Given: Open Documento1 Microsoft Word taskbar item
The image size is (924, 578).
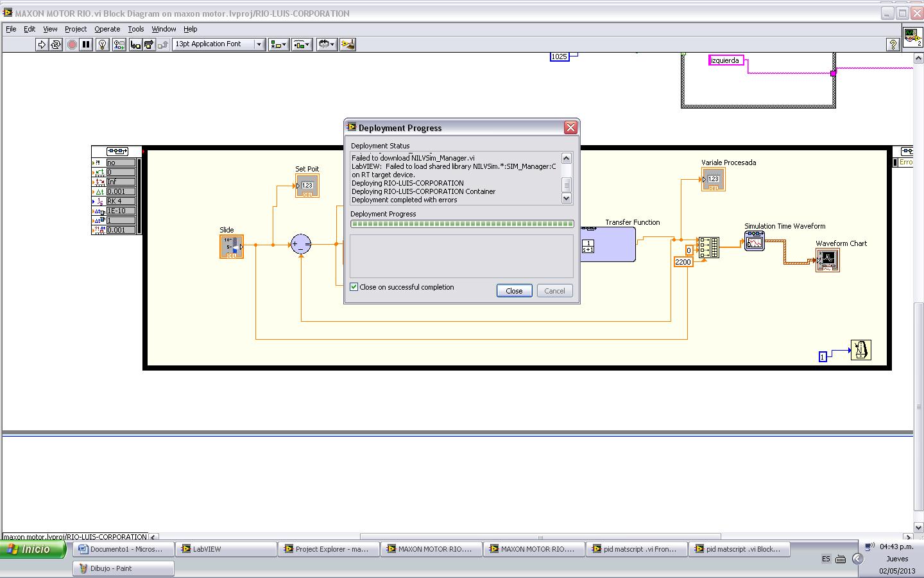Looking at the screenshot, I should tap(124, 549).
